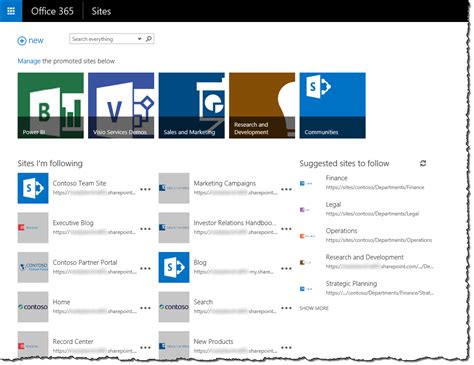Open the Sites tab in the header

101,11
